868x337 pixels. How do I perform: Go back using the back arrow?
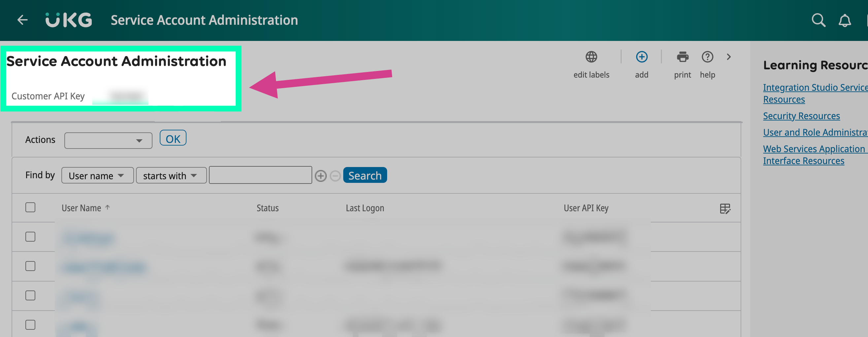22,20
